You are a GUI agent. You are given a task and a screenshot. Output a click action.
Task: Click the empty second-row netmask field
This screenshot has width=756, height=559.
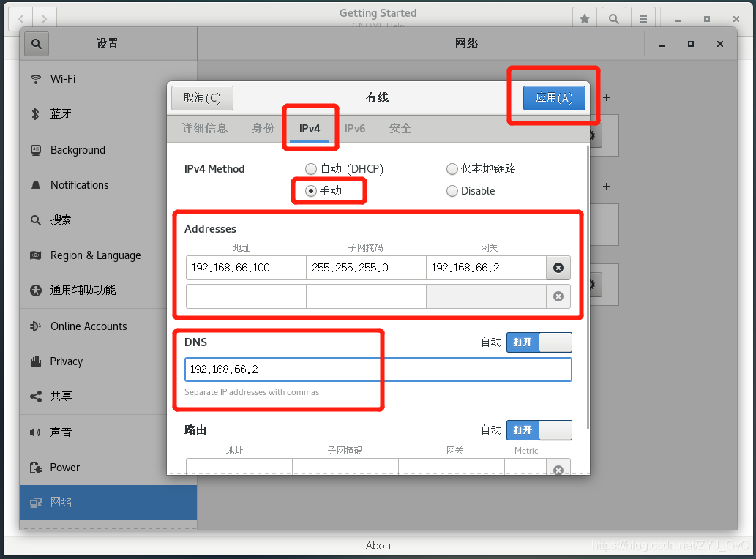(x=366, y=296)
